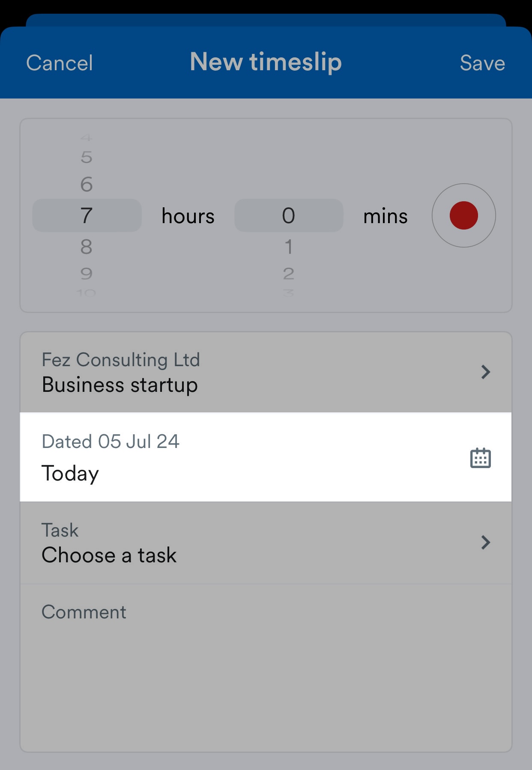Viewport: 532px width, 770px height.
Task: Open Fez Consulting Ltd project chevron
Action: (x=485, y=372)
